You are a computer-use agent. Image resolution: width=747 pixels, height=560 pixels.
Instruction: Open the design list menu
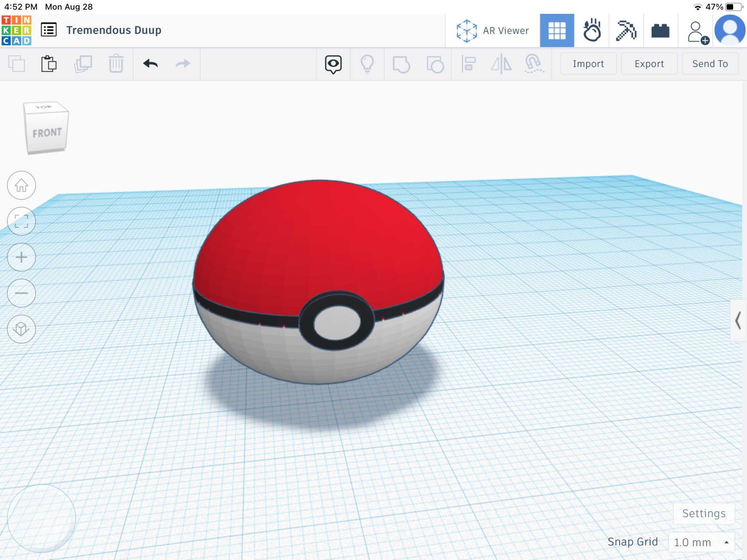click(49, 30)
